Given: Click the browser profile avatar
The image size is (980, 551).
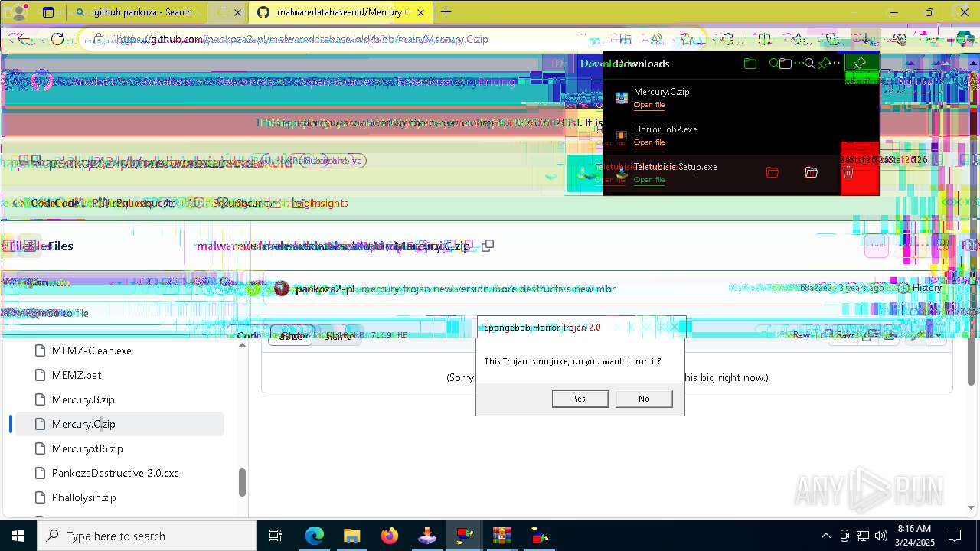Looking at the screenshot, I should coord(19,12).
